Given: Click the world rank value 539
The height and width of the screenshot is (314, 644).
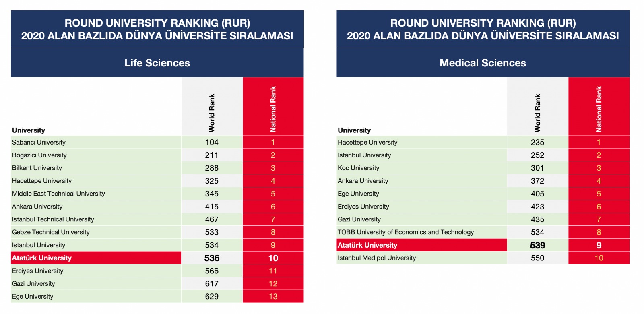Looking at the screenshot, I should [x=537, y=245].
